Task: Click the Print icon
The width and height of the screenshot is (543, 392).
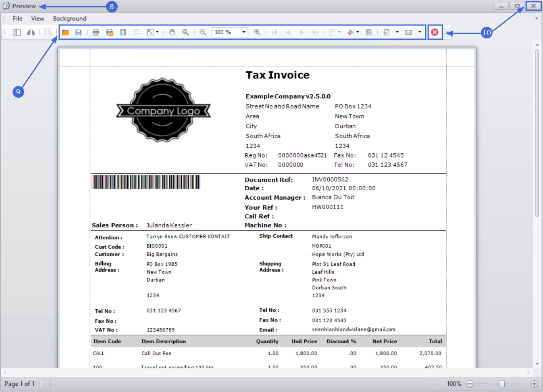Action: click(96, 32)
